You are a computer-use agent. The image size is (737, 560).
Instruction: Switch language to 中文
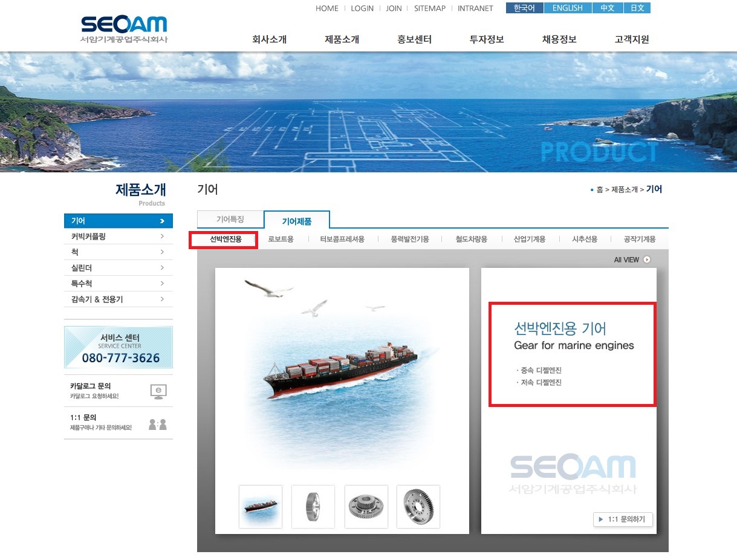[607, 8]
